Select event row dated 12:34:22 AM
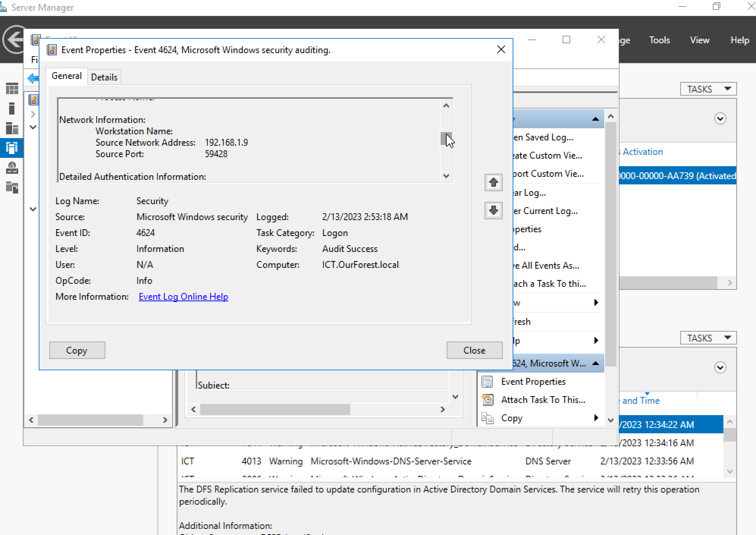The height and width of the screenshot is (535, 756). (670, 424)
